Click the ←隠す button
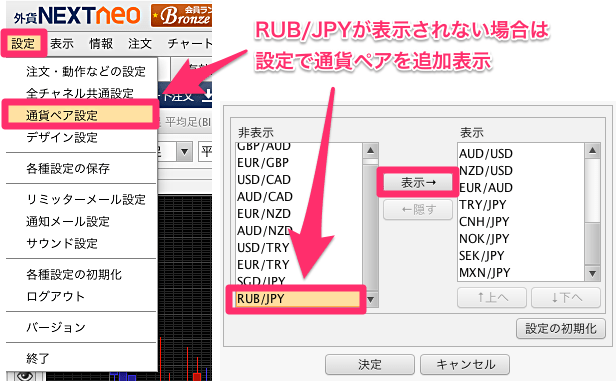This screenshot has height=381, width=616. pos(418,210)
